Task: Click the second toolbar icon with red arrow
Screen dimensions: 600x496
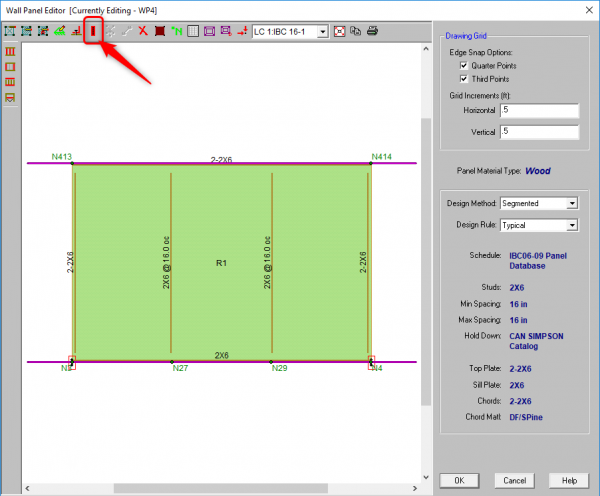Action: coord(26,31)
